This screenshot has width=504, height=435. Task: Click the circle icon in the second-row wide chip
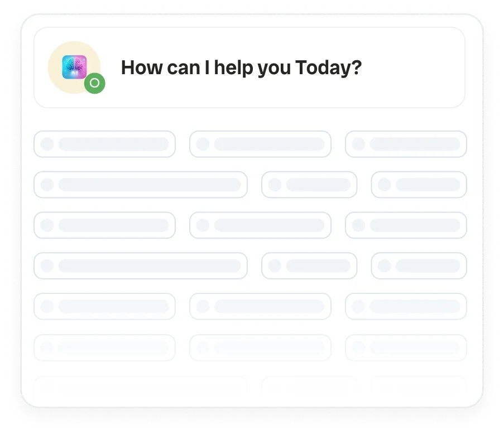coord(47,185)
